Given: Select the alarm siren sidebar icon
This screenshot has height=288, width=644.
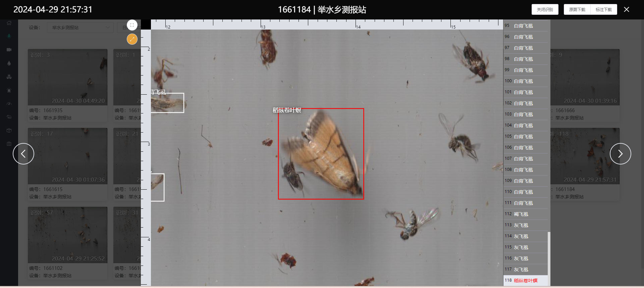Looking at the screenshot, I should (x=9, y=90).
